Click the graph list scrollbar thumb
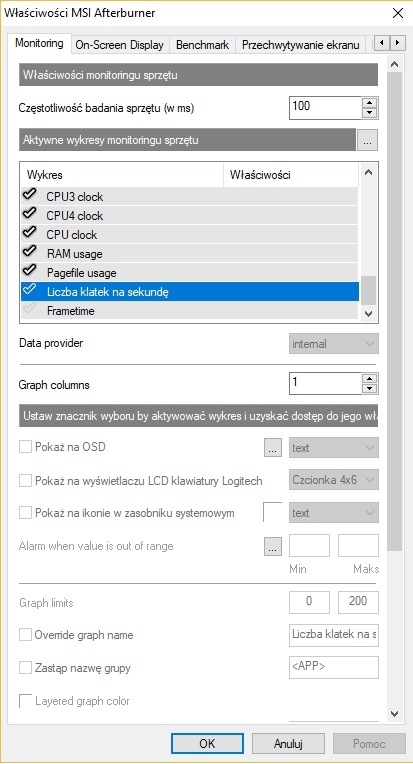 [369, 289]
